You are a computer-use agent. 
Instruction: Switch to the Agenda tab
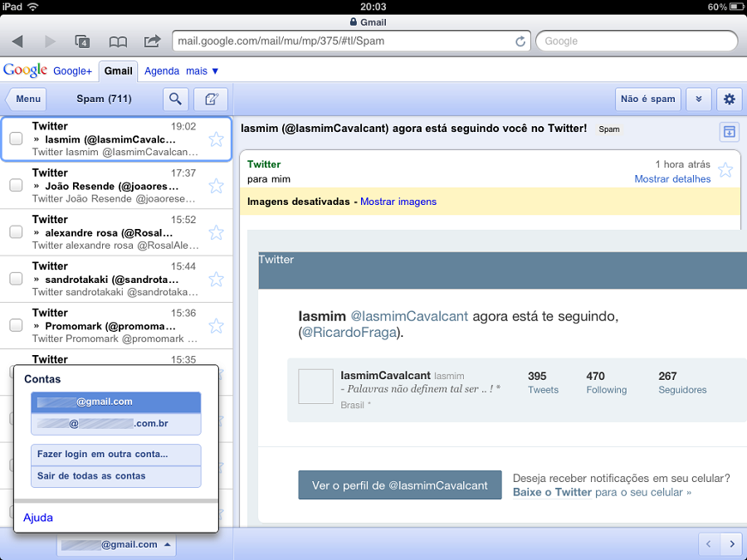(x=162, y=71)
